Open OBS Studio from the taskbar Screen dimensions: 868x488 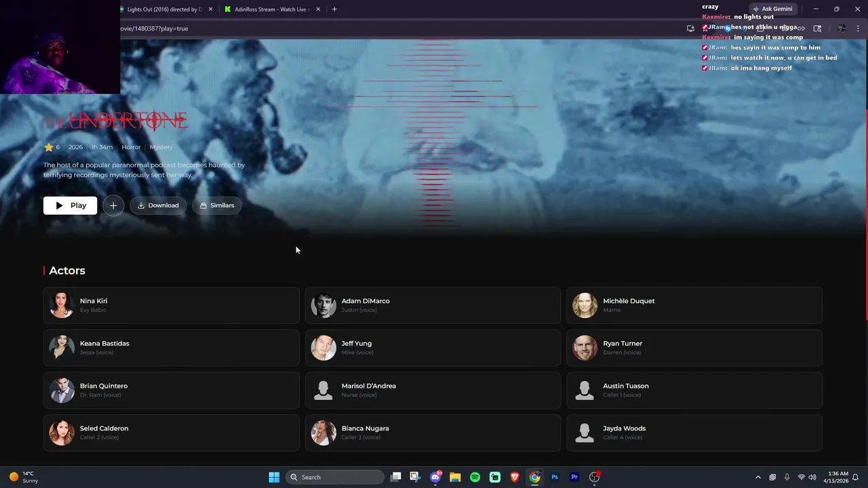point(595,477)
